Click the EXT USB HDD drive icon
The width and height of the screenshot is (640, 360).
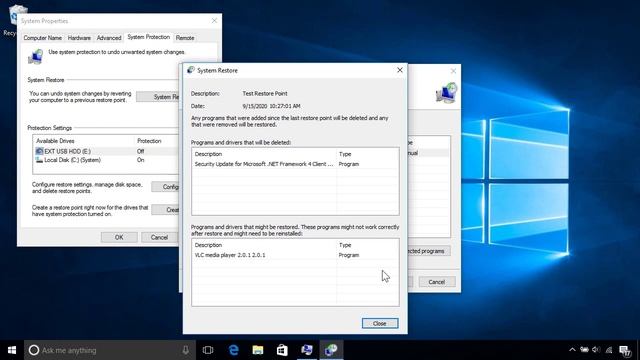pos(39,151)
